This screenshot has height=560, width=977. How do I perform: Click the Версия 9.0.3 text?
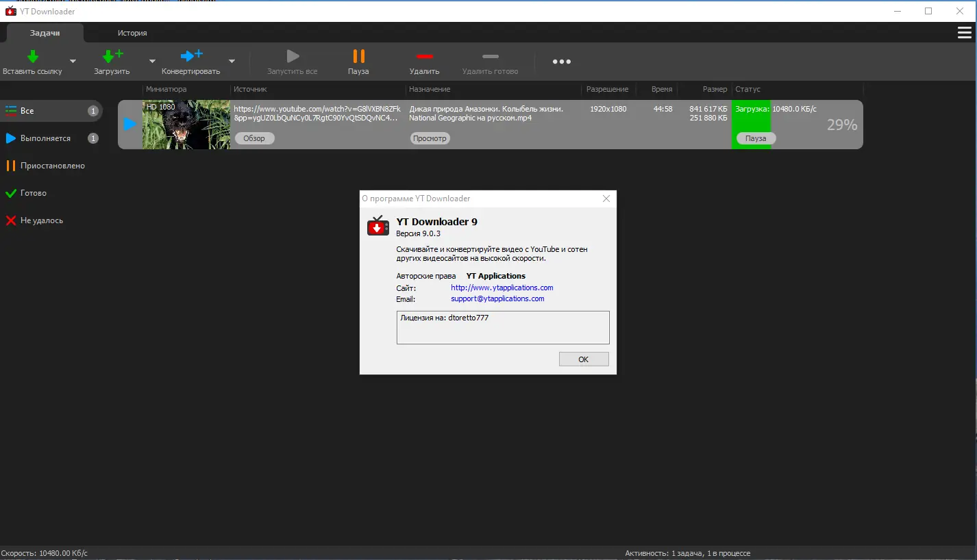(x=418, y=234)
